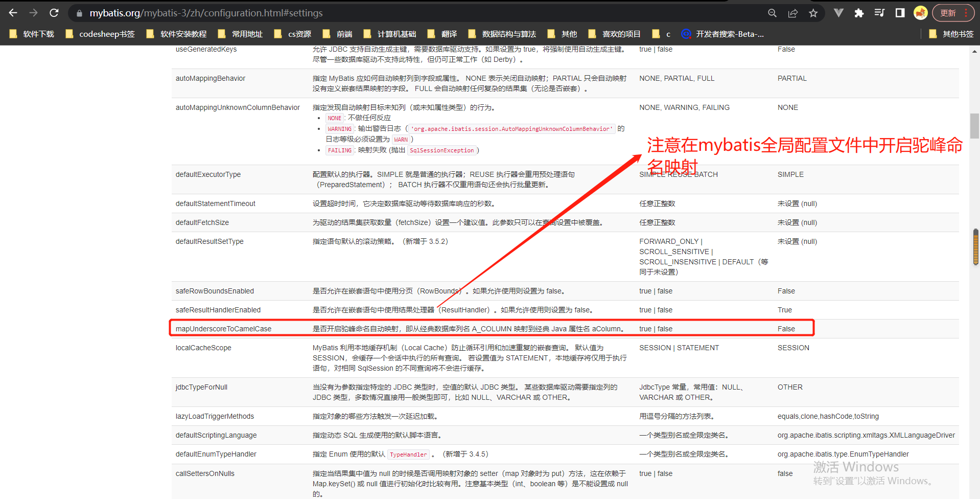
Task: Open the profile avatar menu
Action: tap(920, 13)
